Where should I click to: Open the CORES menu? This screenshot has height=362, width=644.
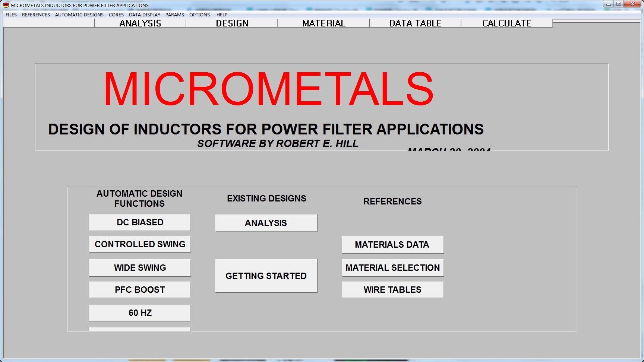116,15
